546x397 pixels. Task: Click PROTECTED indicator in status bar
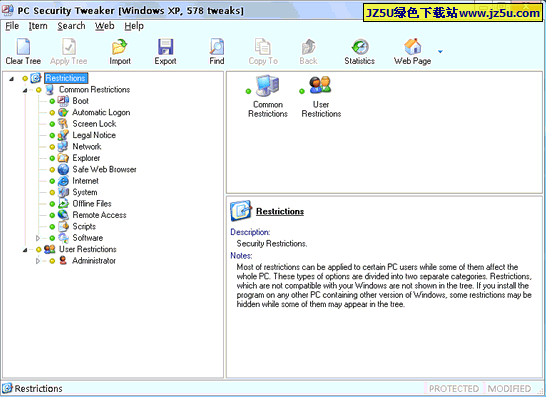point(454,389)
